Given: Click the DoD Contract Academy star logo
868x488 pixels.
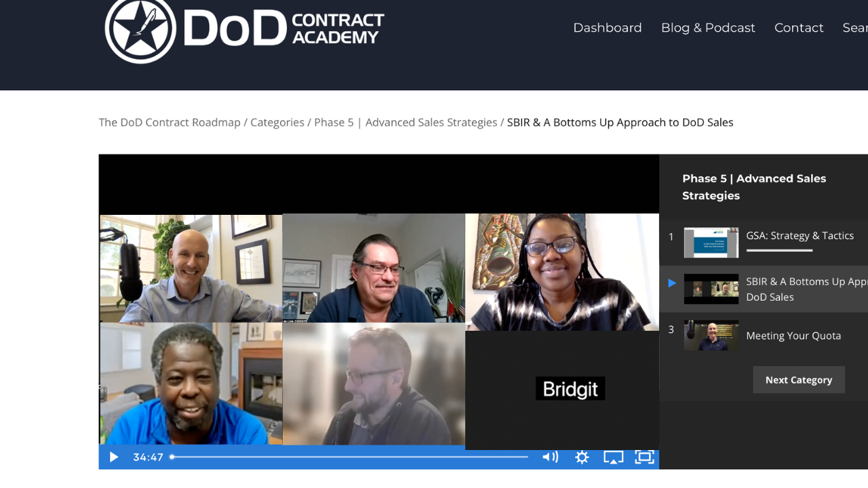Looking at the screenshot, I should click(141, 29).
